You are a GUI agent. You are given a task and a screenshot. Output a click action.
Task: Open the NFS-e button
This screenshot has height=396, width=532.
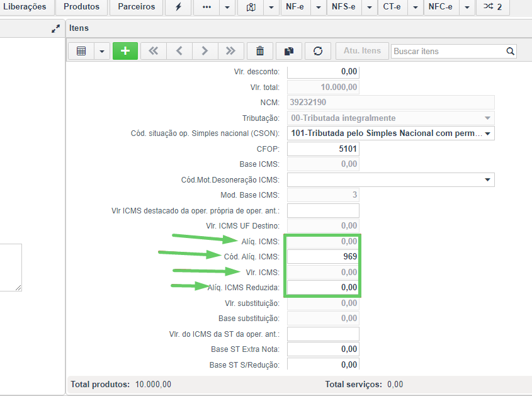(x=344, y=7)
